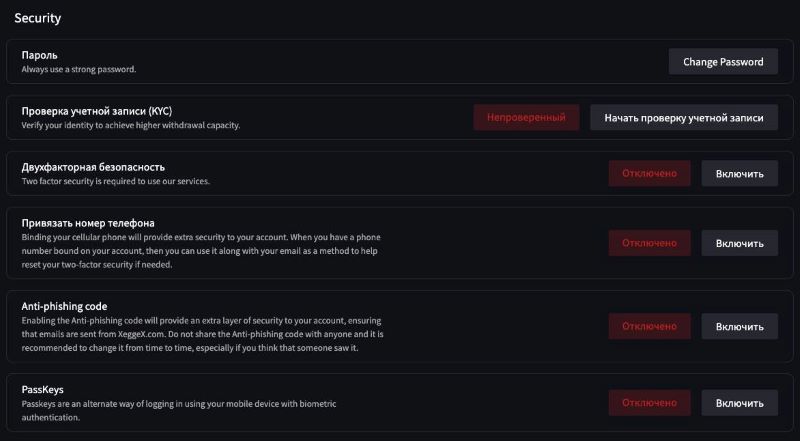Select Отключено status beside phone number binding
The image size is (800, 441).
click(649, 243)
